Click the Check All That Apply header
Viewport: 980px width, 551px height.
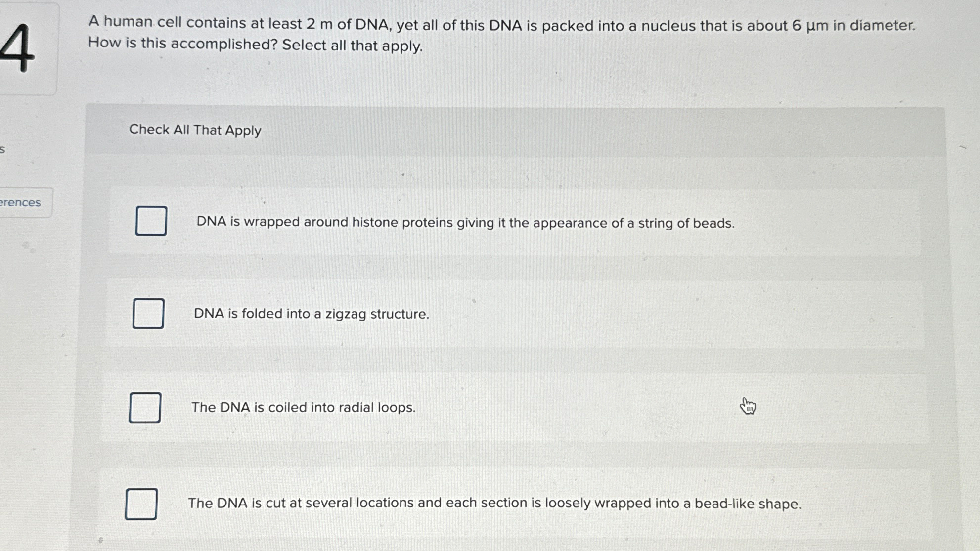pyautogui.click(x=195, y=130)
